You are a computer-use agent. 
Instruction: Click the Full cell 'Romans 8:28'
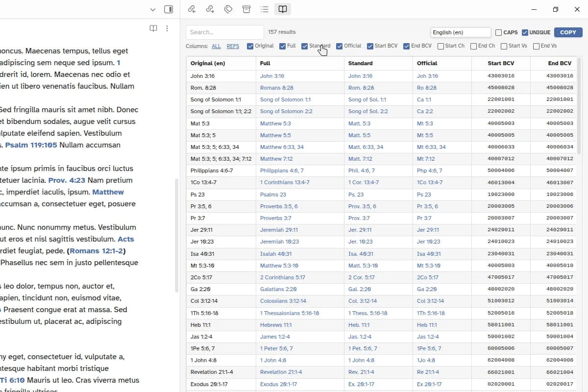[277, 88]
